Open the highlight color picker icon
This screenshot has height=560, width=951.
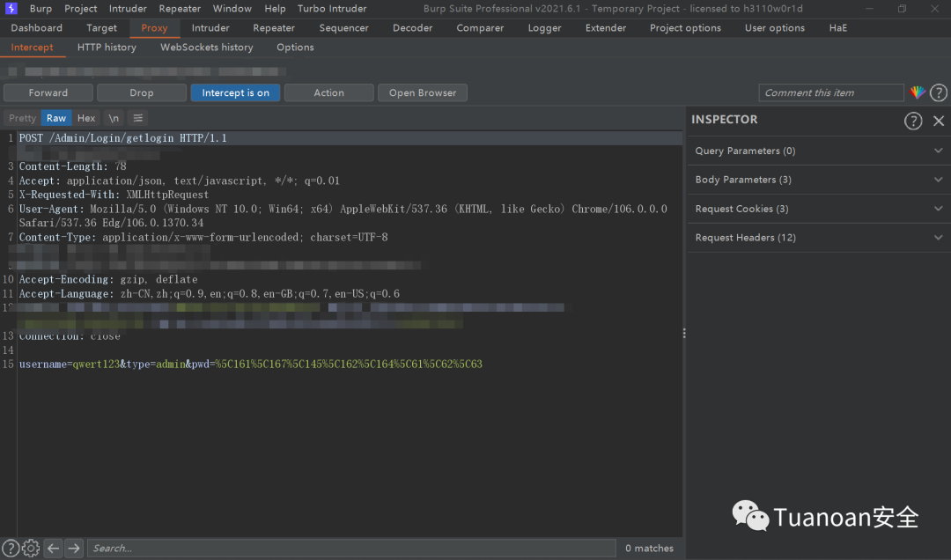click(x=918, y=92)
